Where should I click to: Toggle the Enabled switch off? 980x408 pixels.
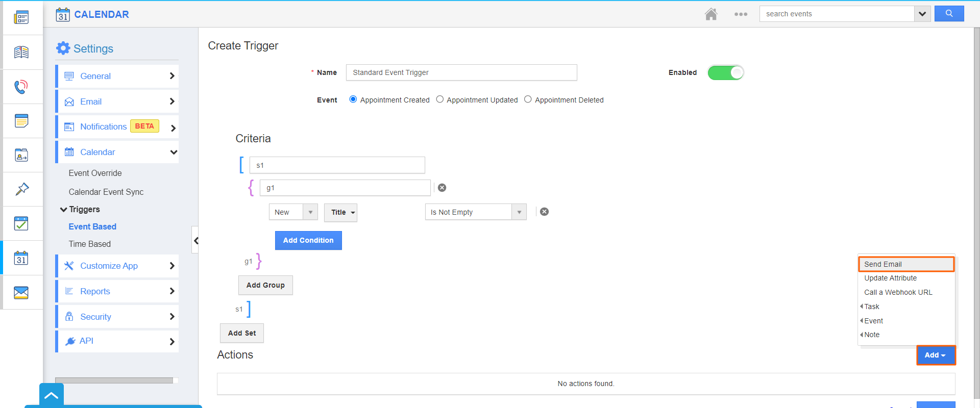[x=725, y=73]
